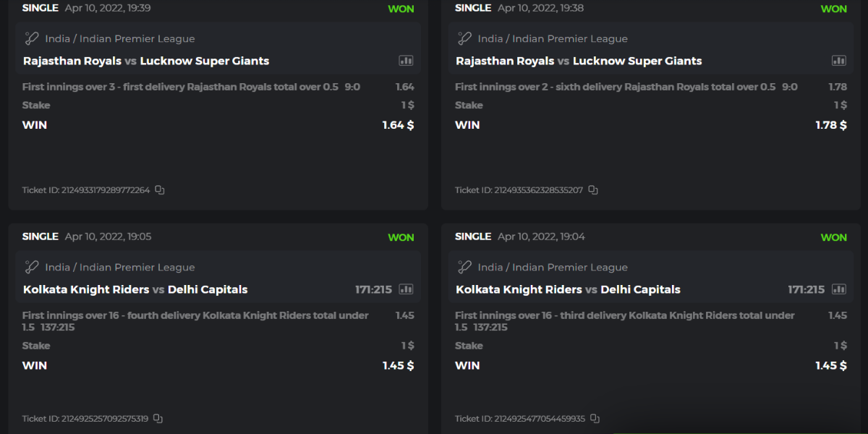The width and height of the screenshot is (868, 434).
Task: Click the WON status on the 19:38 bet
Action: (833, 9)
